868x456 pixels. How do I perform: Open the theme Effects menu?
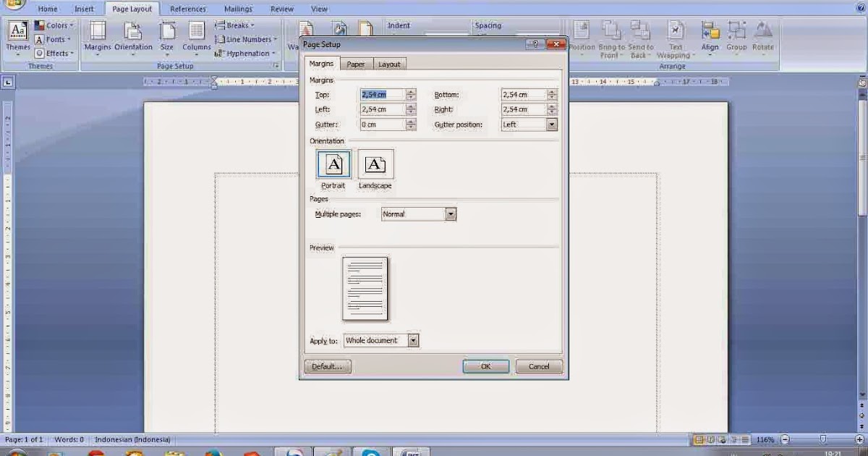tap(54, 54)
